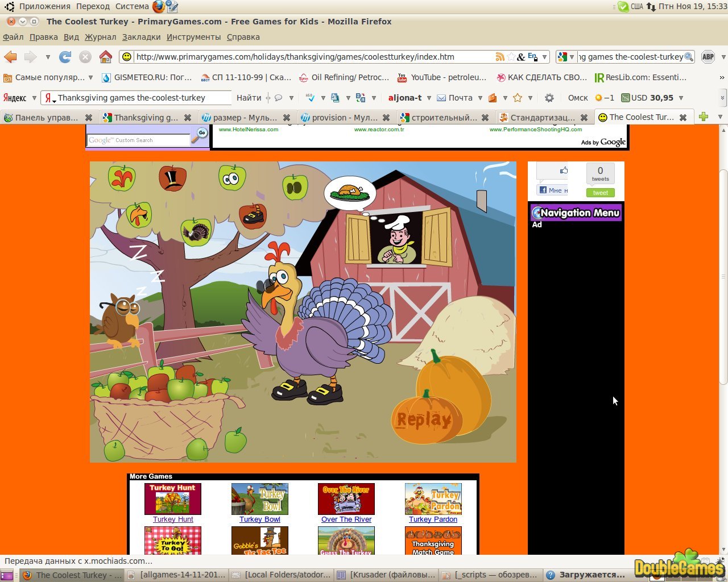This screenshot has width=728, height=582.
Task: Click the Yandex bar favorites star icon
Action: pyautogui.click(x=518, y=98)
